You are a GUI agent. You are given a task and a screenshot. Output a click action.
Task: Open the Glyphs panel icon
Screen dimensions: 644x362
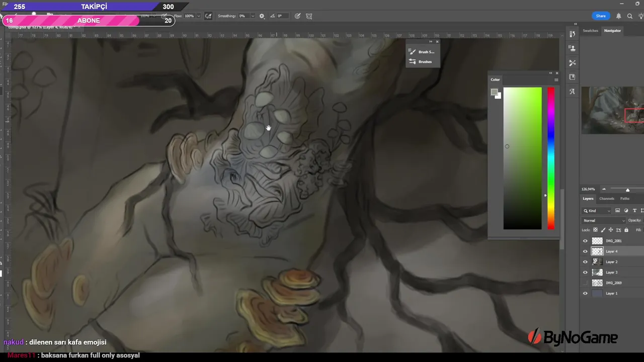click(x=572, y=92)
